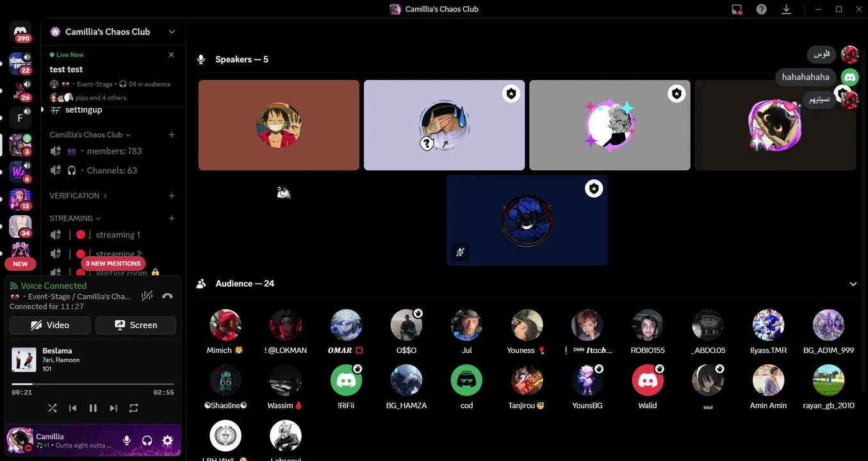Create channel in Camillia's Chaos Club category
The height and width of the screenshot is (461, 868).
tap(172, 134)
